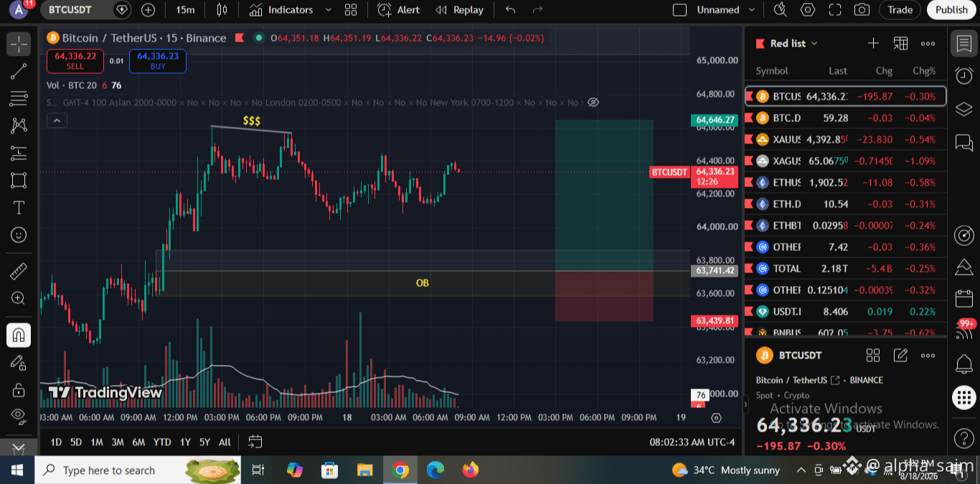Enter fullscreen mode
Screen dimensions: 980x484
pyautogui.click(x=835, y=10)
